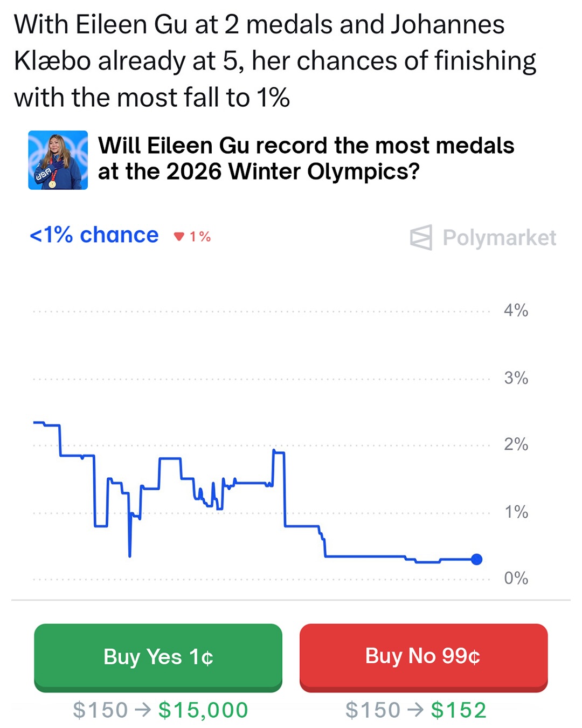Viewport: 582px width, 728px height.
Task: Click the 4% axis label
Action: click(516, 310)
